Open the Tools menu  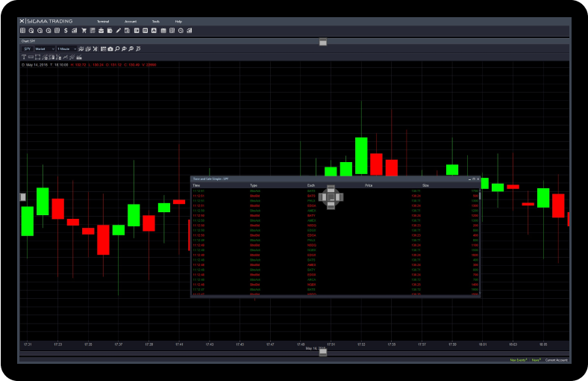click(x=155, y=21)
